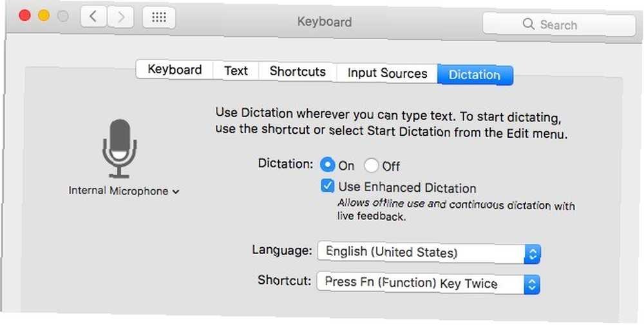Open the Shortcut dropdown Press Fn Key Twice
This screenshot has height=325, width=644.
point(428,284)
